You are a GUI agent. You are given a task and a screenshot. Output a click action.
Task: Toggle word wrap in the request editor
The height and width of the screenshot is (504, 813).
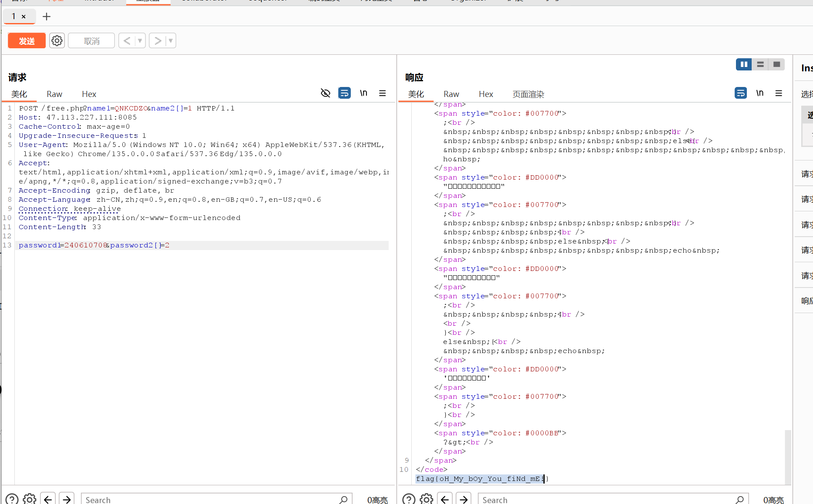tap(344, 93)
